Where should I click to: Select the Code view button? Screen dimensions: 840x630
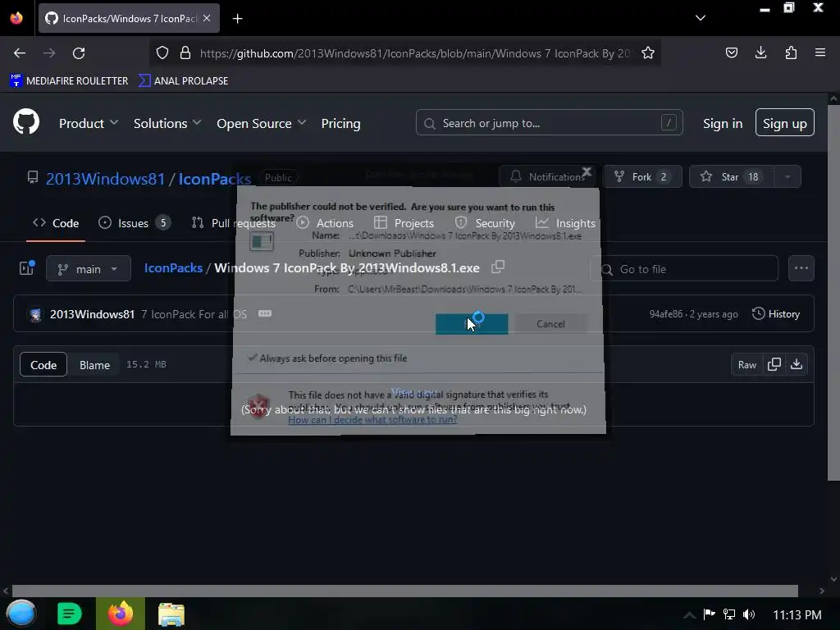pos(43,364)
